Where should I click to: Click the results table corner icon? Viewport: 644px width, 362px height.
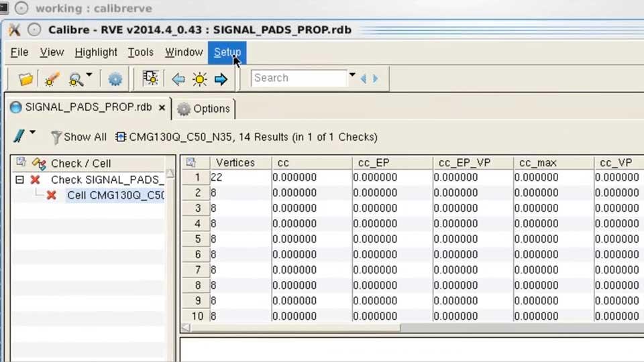191,162
